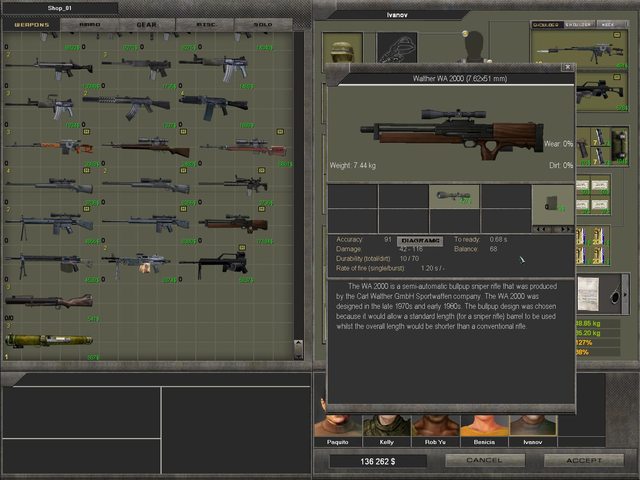Click the folded document in Ivanov's inventory
The height and width of the screenshot is (480, 640).
pyautogui.click(x=588, y=294)
